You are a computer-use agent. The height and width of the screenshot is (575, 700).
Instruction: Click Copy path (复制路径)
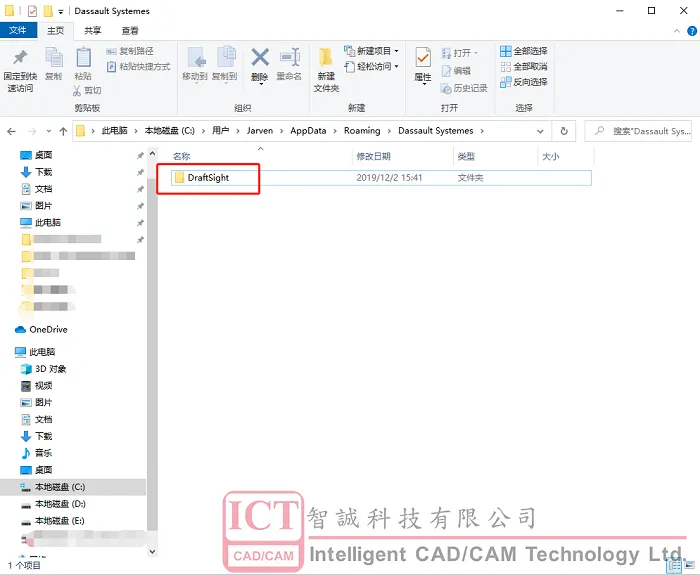click(x=130, y=51)
